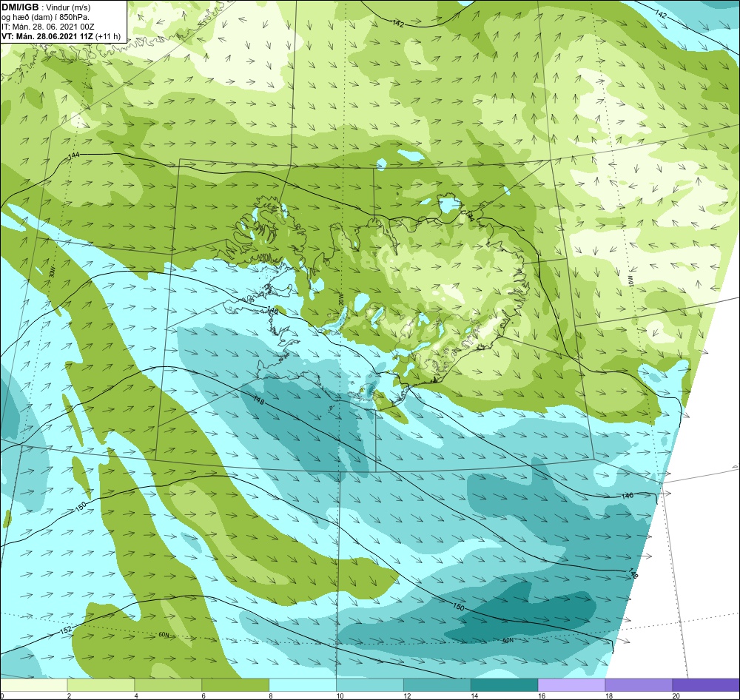Viewport: 740px width, 700px height.
Task: Click the 30W longitude label
Action: 52,272
